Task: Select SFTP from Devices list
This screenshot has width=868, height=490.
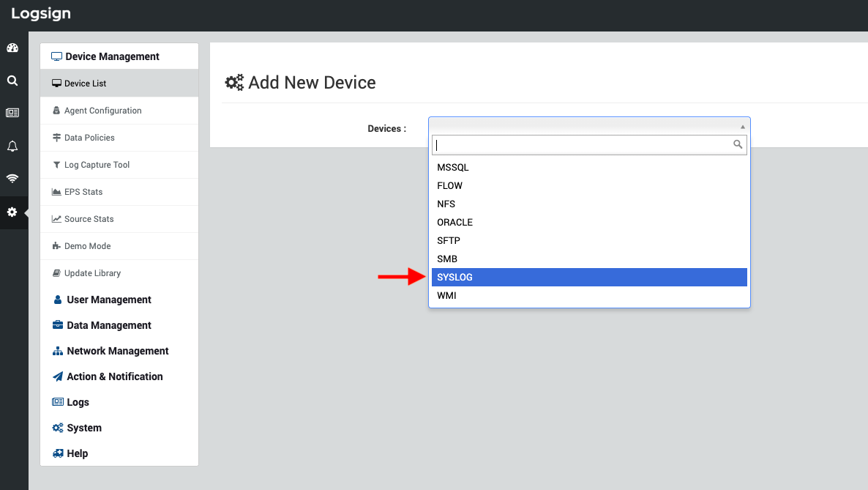Action: point(589,240)
